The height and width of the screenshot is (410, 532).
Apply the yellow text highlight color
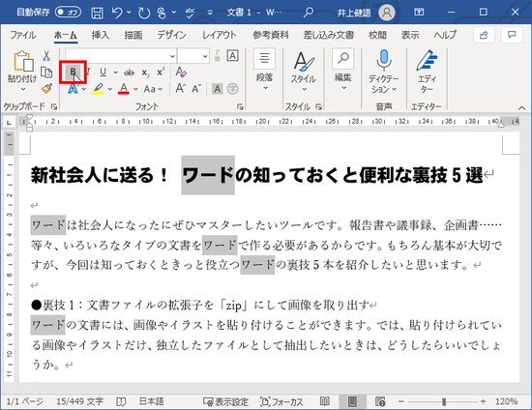[x=98, y=89]
